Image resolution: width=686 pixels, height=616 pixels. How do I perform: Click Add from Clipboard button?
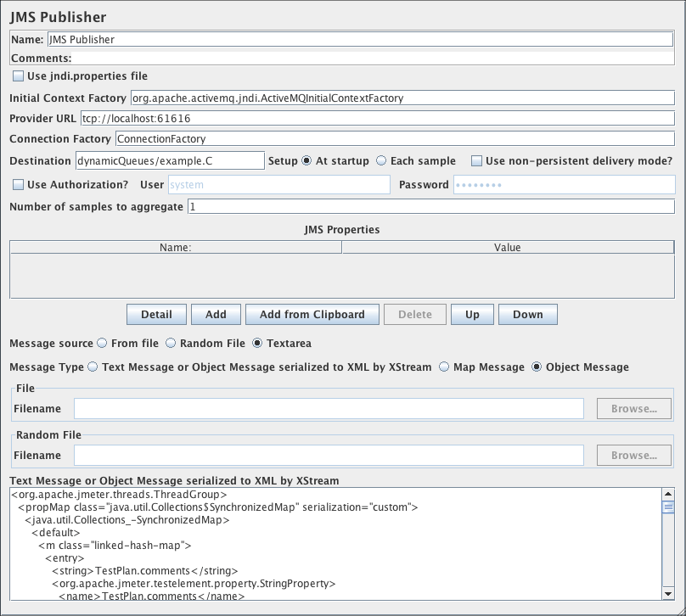[312, 314]
